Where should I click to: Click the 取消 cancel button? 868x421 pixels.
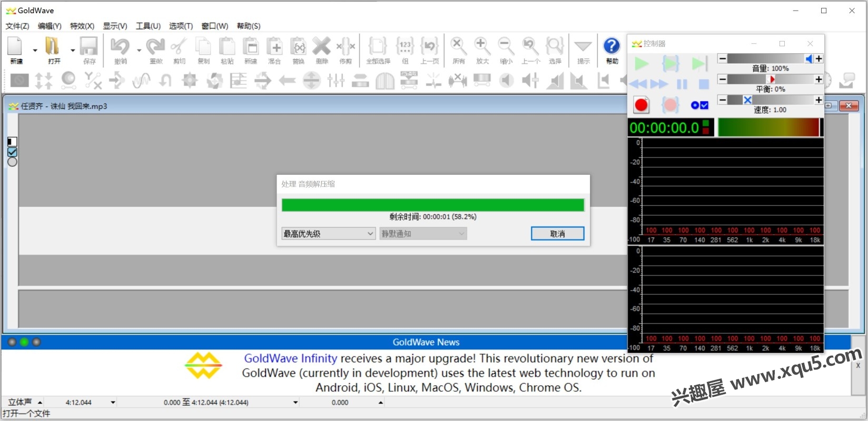point(557,234)
